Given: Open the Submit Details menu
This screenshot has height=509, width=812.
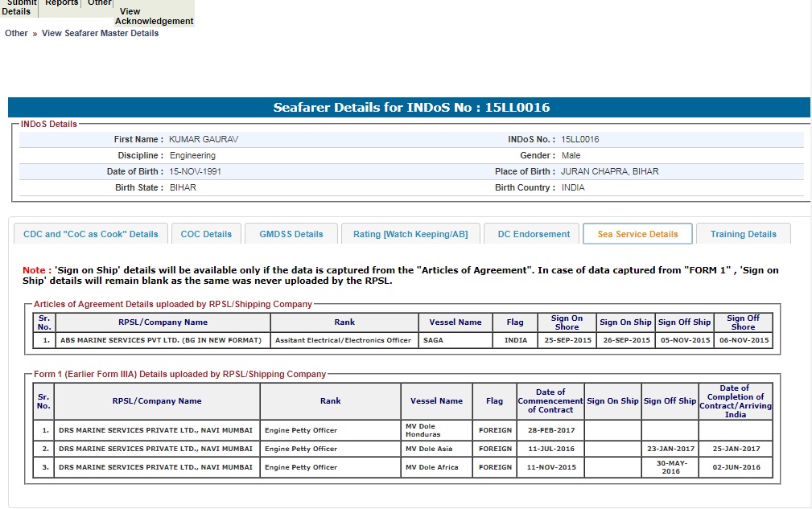Looking at the screenshot, I should (18, 7).
